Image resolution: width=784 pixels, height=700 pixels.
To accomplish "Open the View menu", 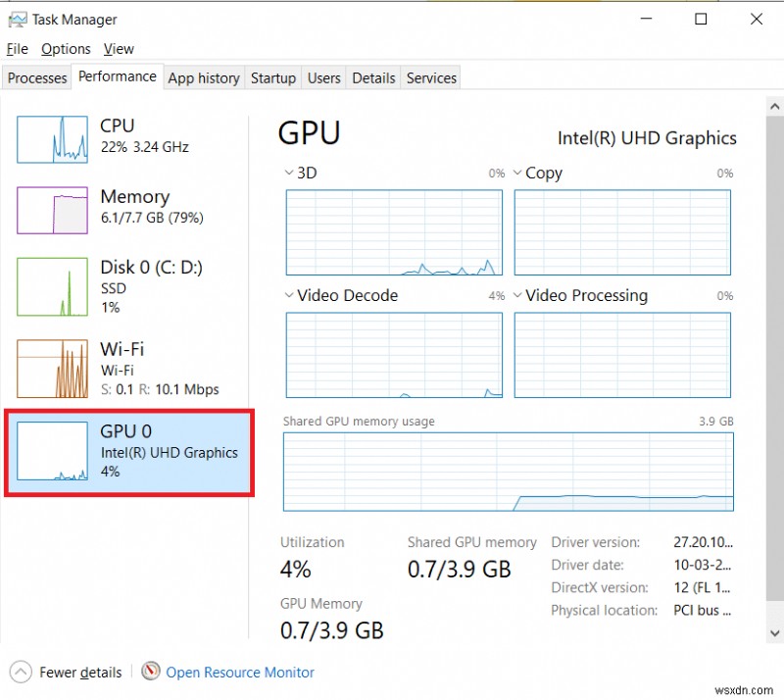I will pos(119,48).
